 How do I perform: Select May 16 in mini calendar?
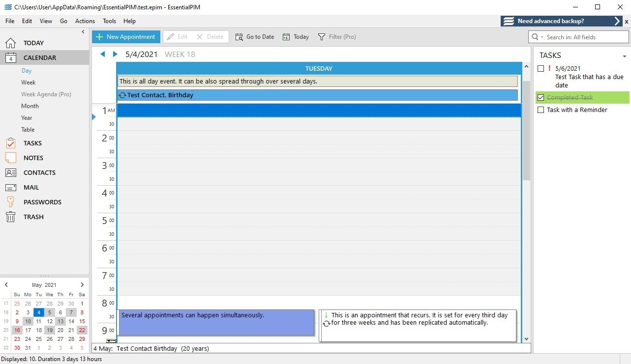[17, 330]
